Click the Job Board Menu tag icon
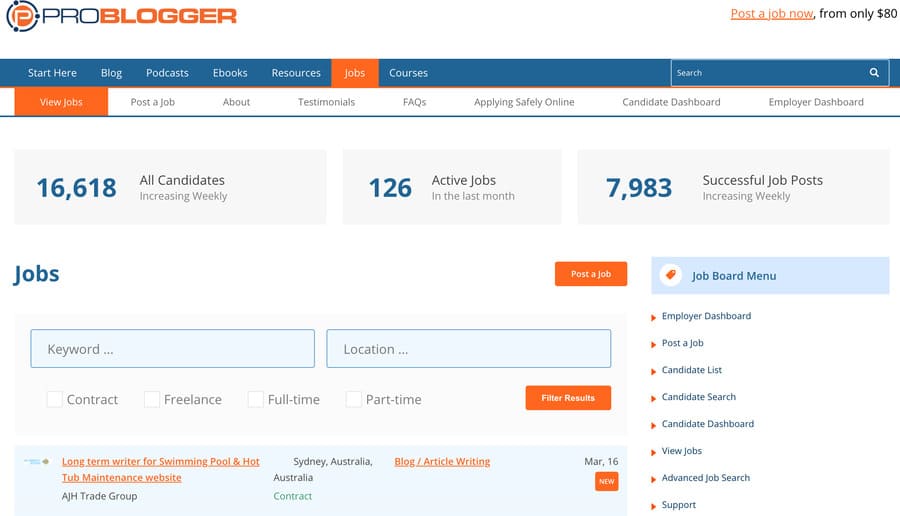 (x=671, y=275)
